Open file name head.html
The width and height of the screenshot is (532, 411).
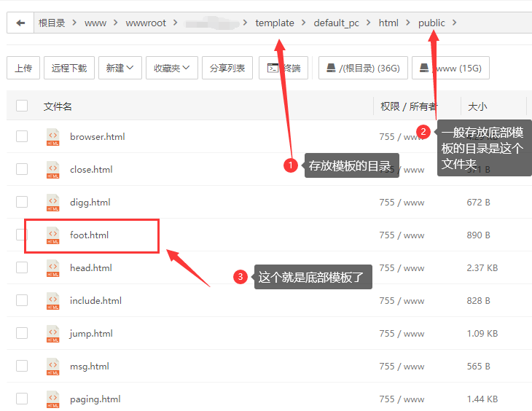[x=91, y=267]
